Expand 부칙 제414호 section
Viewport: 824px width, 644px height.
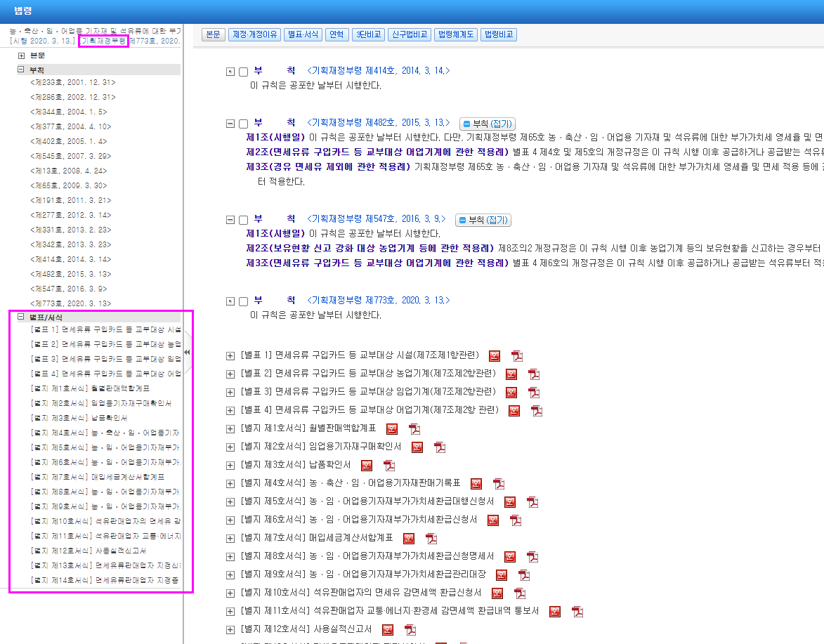[x=230, y=72]
